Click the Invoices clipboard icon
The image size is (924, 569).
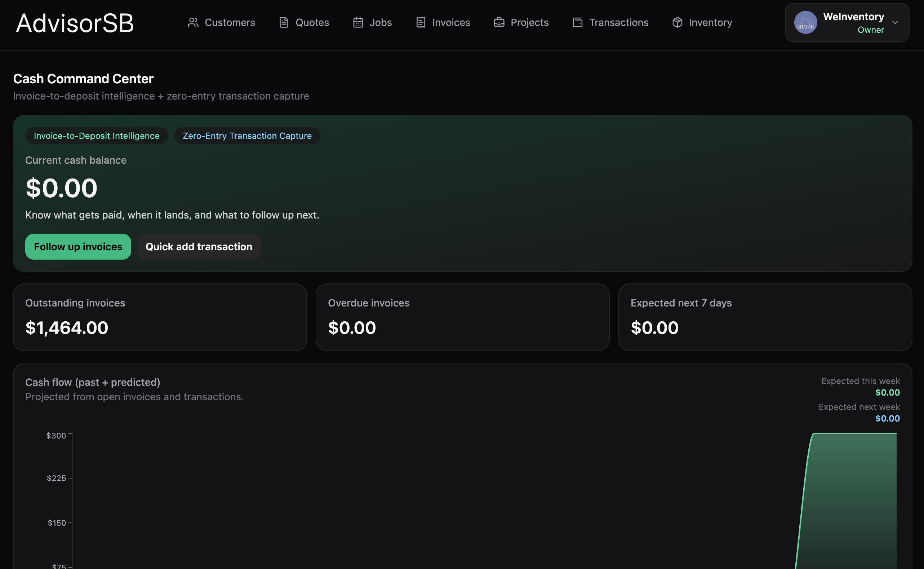click(x=420, y=23)
